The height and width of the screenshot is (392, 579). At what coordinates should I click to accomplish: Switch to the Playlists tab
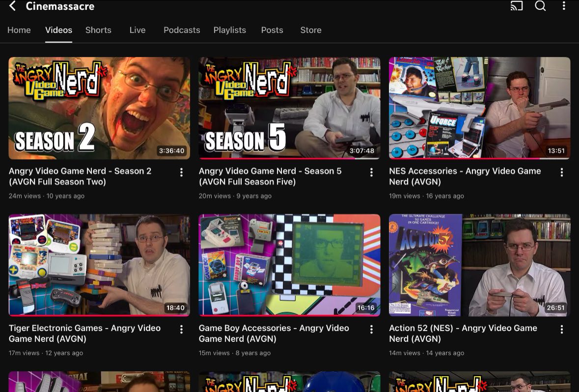pos(230,30)
